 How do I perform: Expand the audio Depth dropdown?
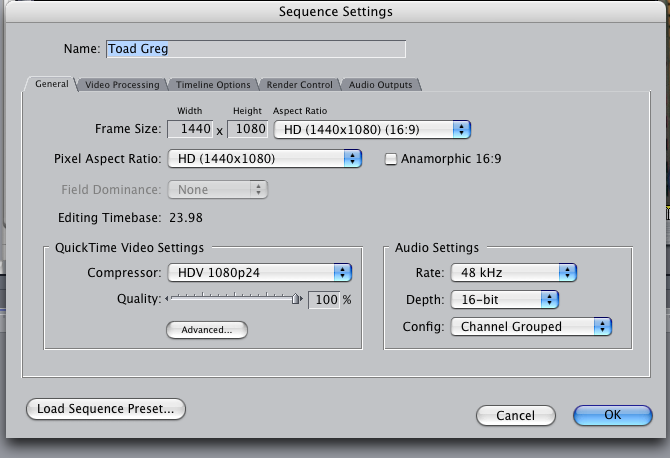[503, 299]
